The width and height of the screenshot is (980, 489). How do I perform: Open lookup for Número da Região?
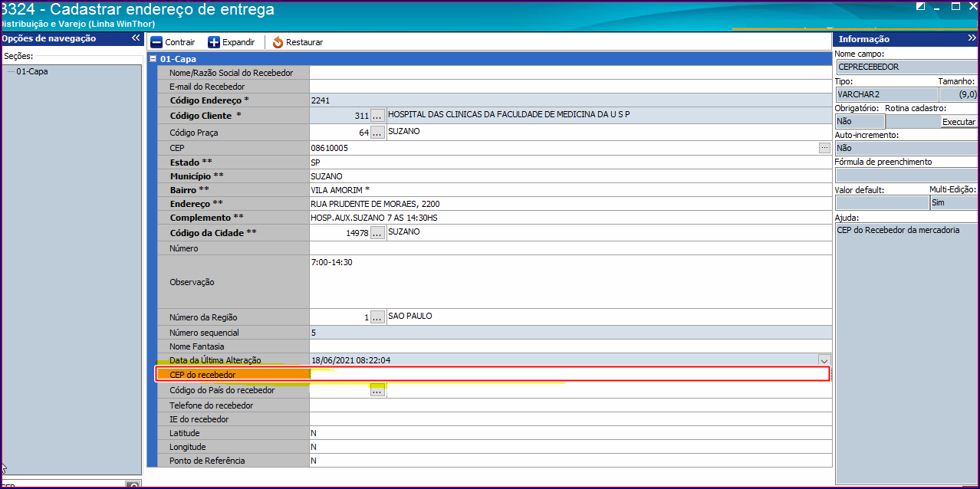tap(377, 317)
